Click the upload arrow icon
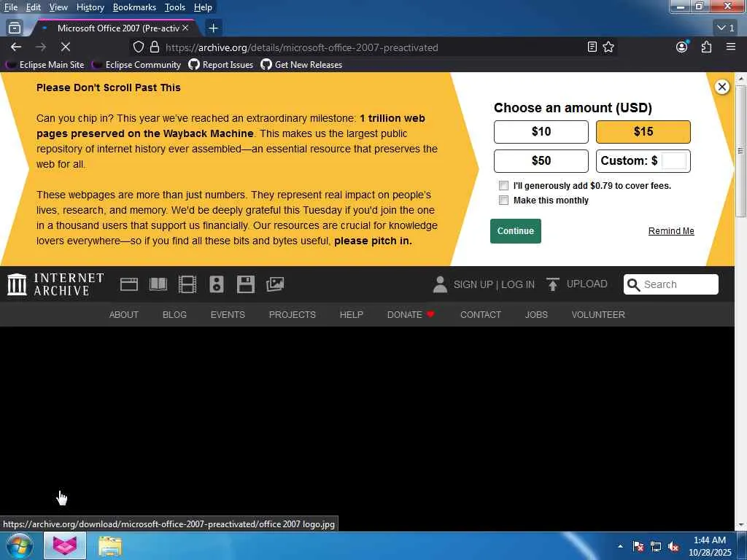The width and height of the screenshot is (747, 560). point(553,284)
